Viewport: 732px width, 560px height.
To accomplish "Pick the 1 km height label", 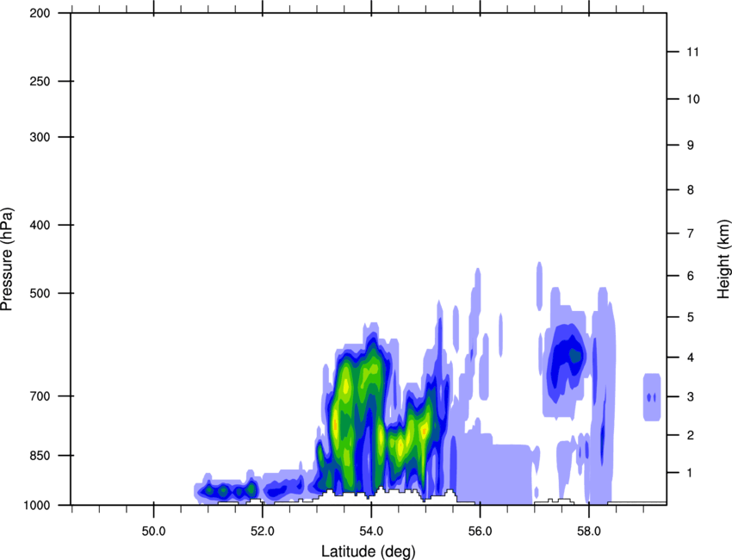I will tap(691, 473).
